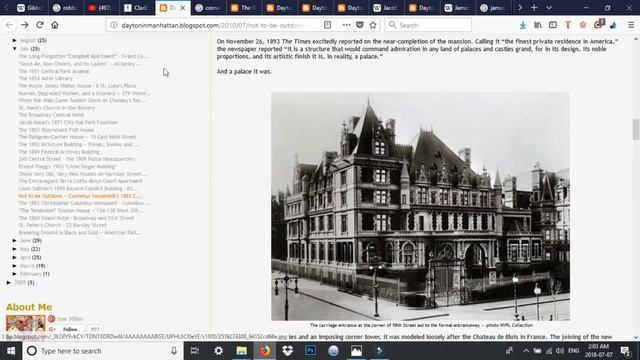
Task: Open 'Not to be Outdone' Vanderbilt post link
Action: 80,196
